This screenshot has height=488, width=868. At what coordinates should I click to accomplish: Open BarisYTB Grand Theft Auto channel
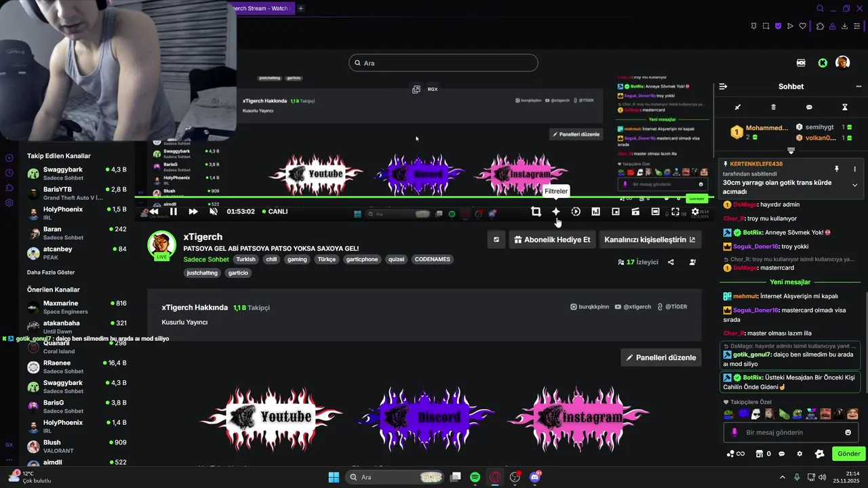[x=77, y=193]
